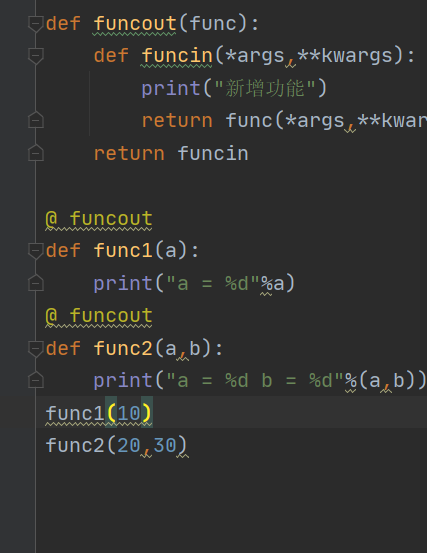Image resolution: width=427 pixels, height=553 pixels.
Task: Click the number 10 in func1 call
Action: coord(129,413)
